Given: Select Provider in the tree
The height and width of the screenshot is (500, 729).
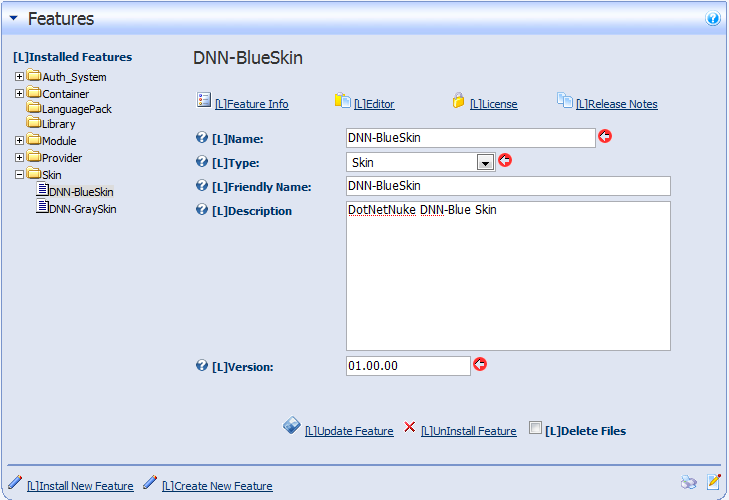Looking at the screenshot, I should click(x=62, y=158).
